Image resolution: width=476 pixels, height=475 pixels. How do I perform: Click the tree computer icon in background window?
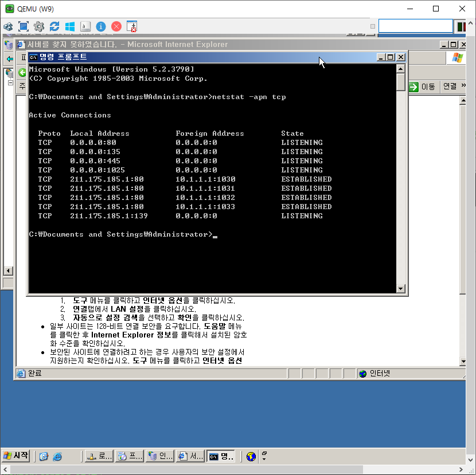(x=9, y=73)
